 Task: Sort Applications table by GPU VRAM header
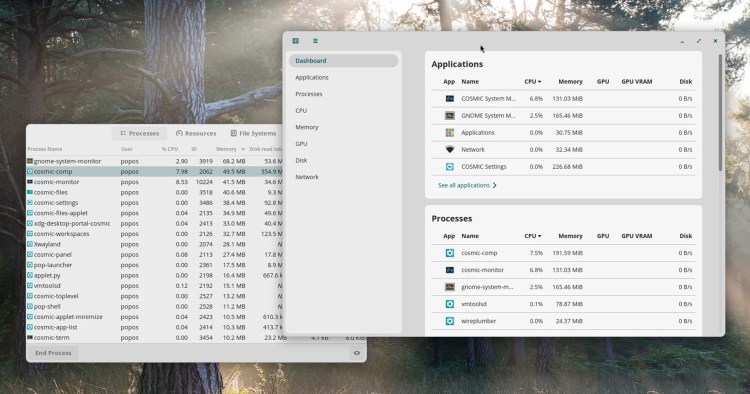tap(637, 82)
